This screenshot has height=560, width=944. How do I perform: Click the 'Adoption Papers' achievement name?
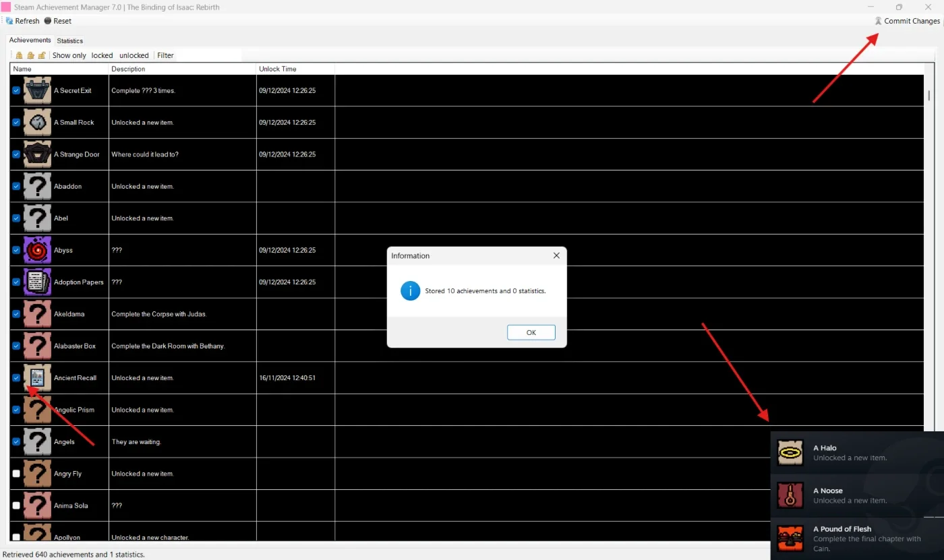point(79,282)
